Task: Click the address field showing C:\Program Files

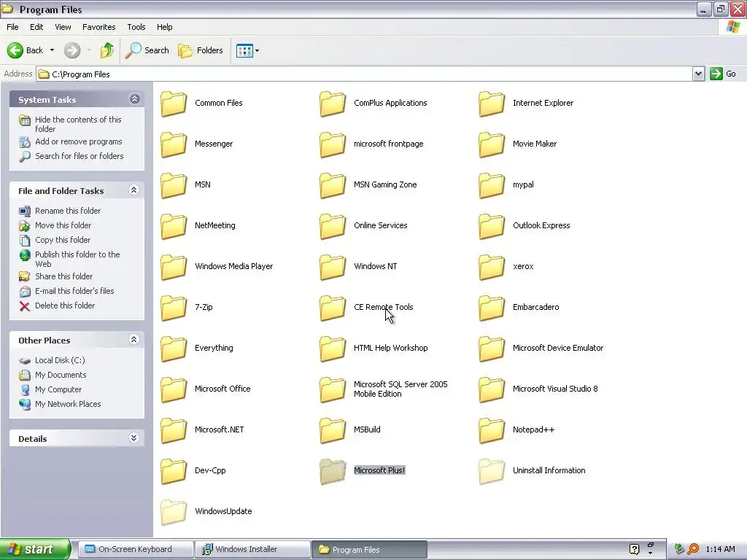Action: click(x=365, y=74)
